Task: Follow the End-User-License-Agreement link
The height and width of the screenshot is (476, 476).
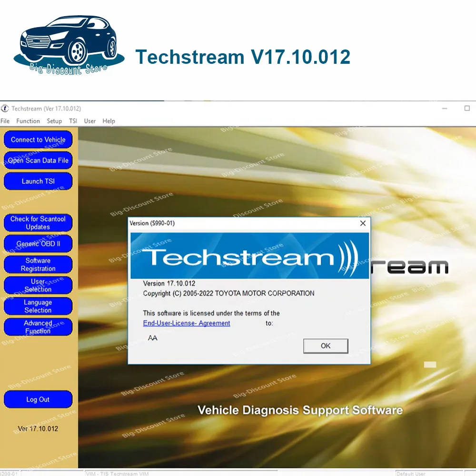Action: pyautogui.click(x=187, y=323)
